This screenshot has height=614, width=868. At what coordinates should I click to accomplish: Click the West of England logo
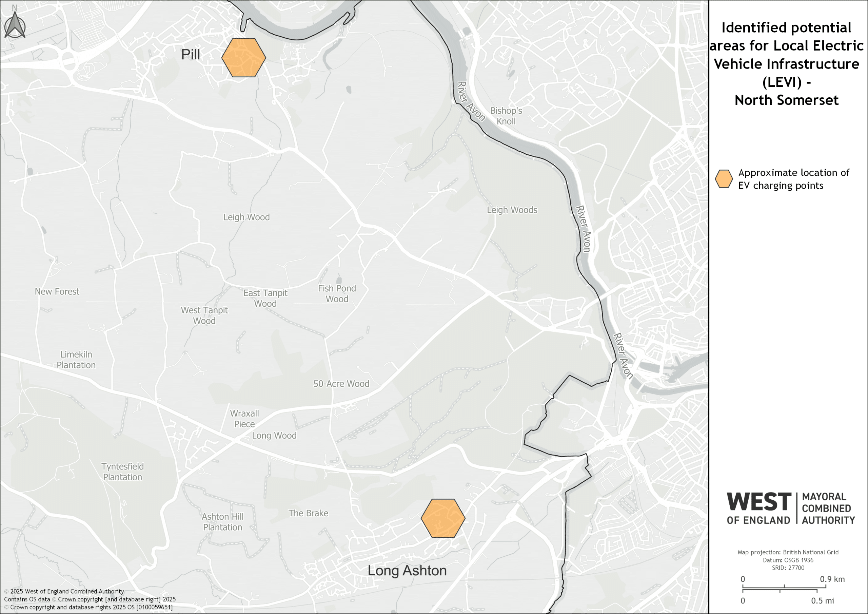pos(791,509)
